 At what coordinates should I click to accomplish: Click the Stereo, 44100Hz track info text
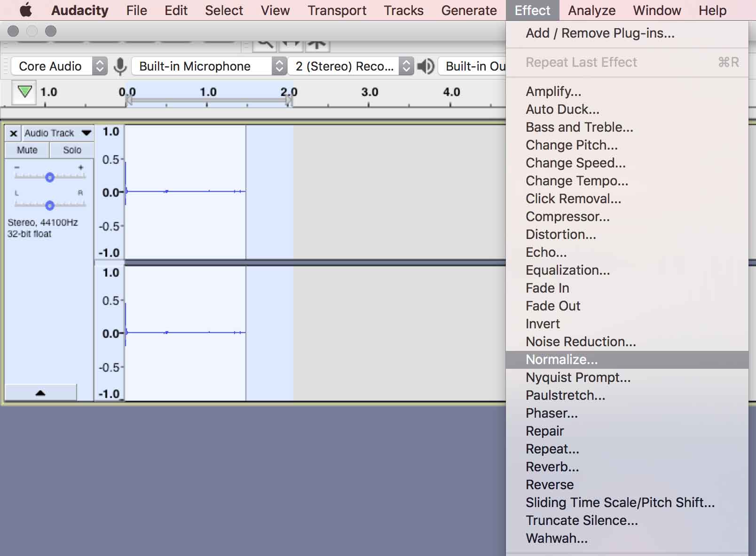pos(42,222)
